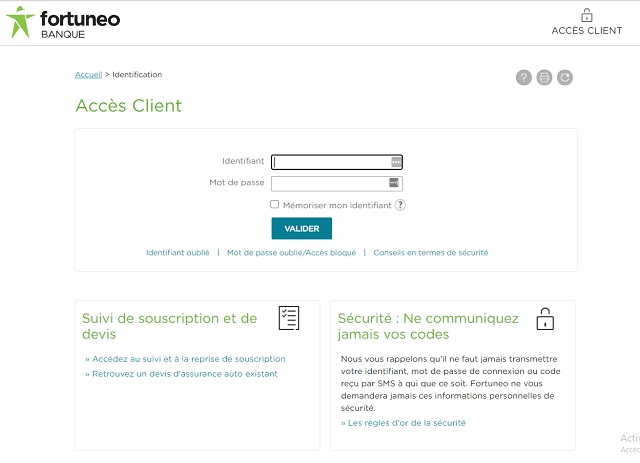Open password manager icon in Mot de passe field
This screenshot has height=463, width=640.
coord(393,183)
